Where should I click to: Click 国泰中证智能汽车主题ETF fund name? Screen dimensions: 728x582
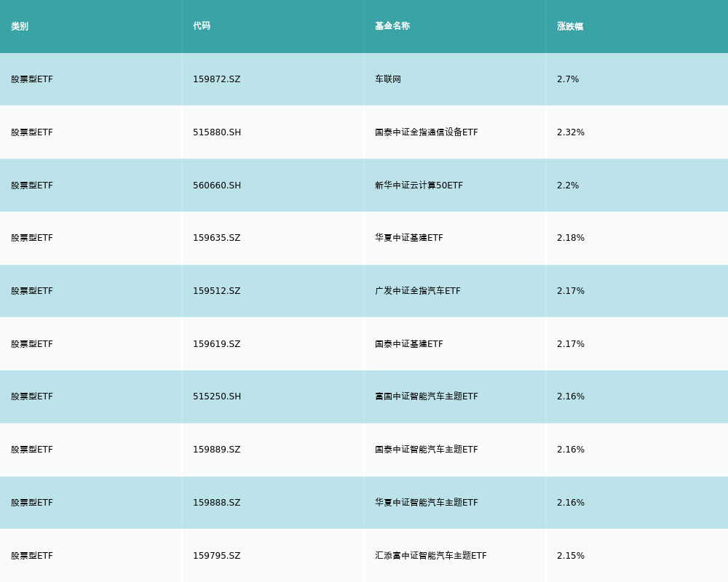(426, 450)
